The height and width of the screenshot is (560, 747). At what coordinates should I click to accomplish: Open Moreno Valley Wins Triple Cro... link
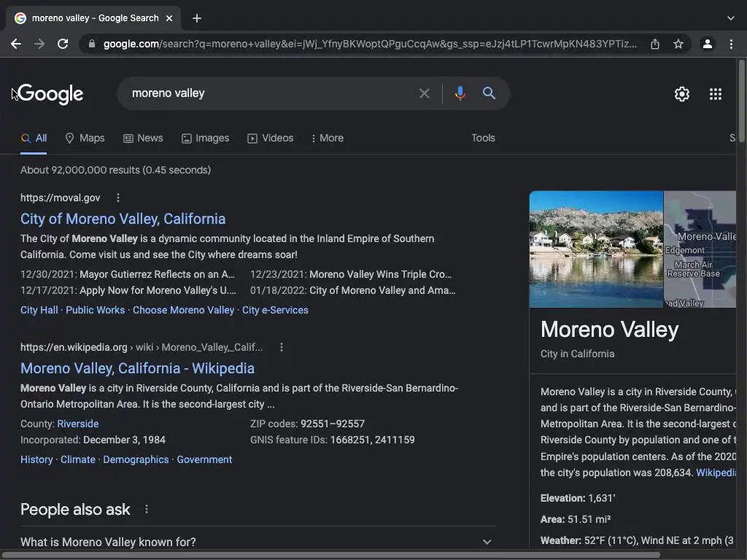tap(381, 274)
